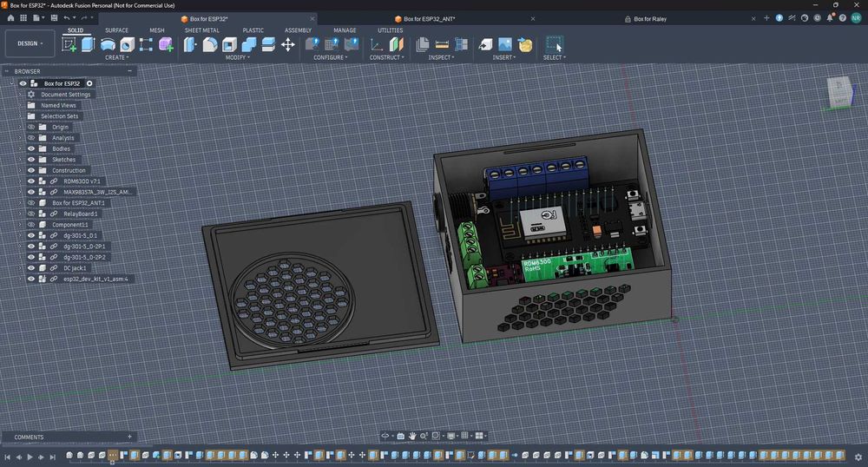The width and height of the screenshot is (868, 467).
Task: Switch to the MESH tab
Action: click(156, 30)
